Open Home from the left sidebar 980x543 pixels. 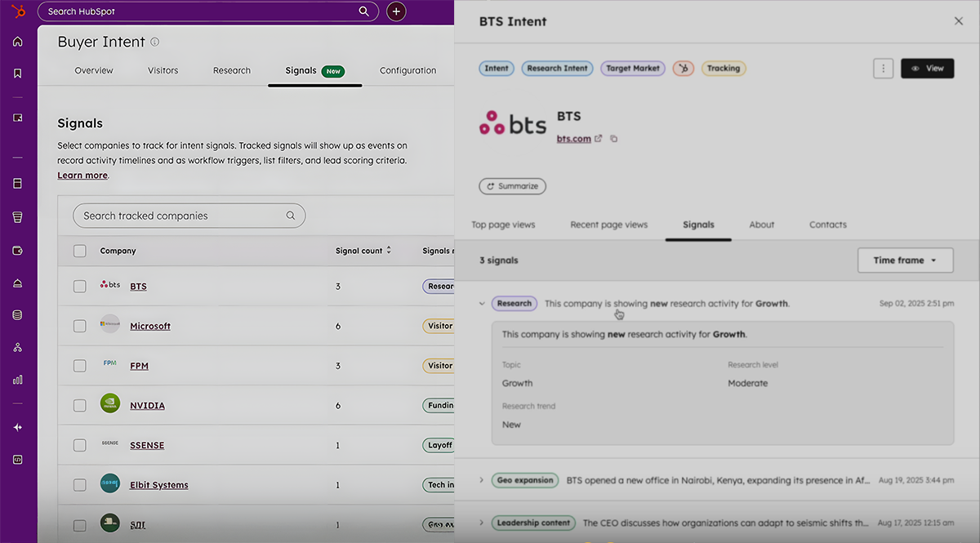point(17,41)
